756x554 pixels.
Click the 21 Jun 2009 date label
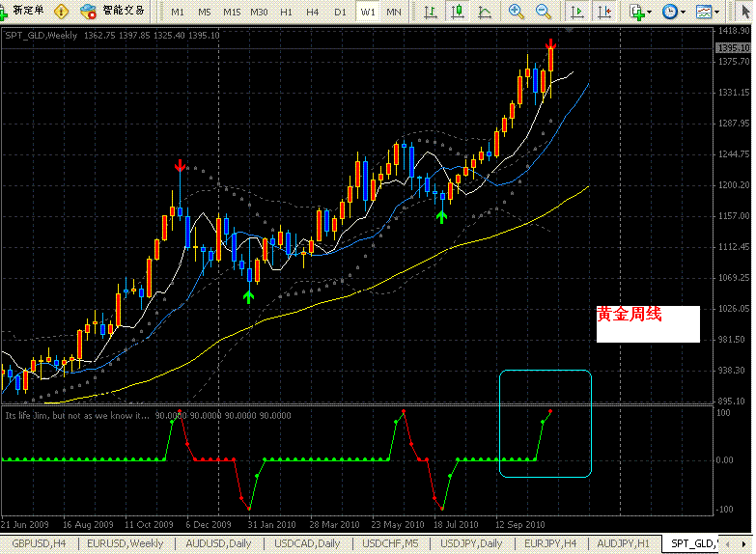click(x=25, y=524)
